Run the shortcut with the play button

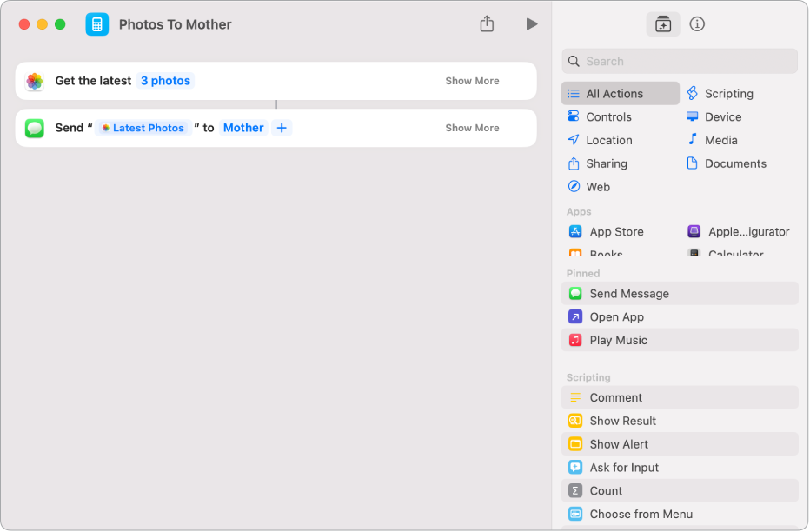tap(532, 23)
